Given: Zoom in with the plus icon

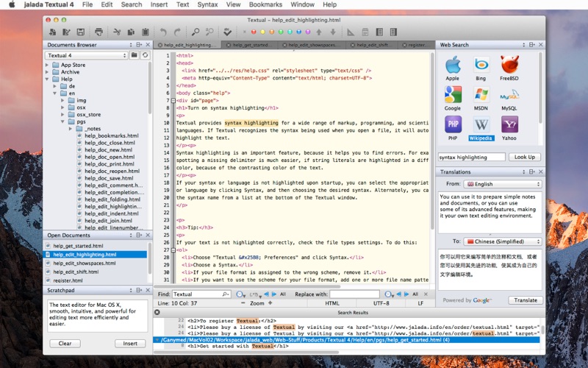Looking at the screenshot, I should click(270, 302).
